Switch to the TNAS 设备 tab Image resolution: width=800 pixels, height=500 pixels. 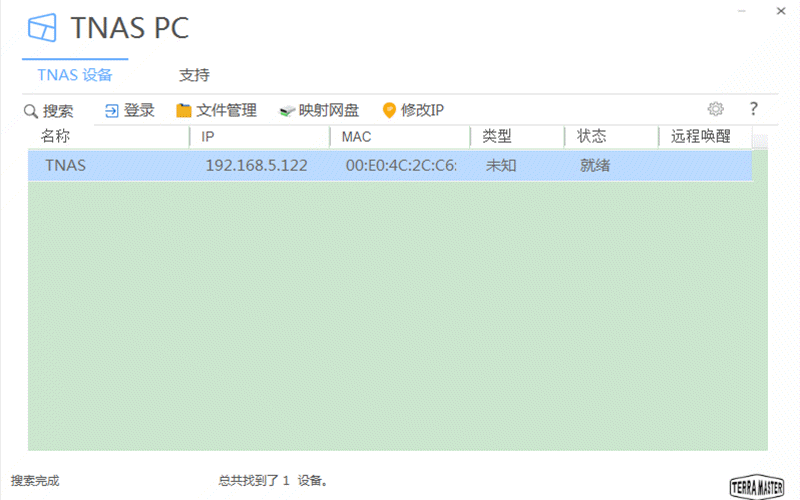[x=75, y=75]
